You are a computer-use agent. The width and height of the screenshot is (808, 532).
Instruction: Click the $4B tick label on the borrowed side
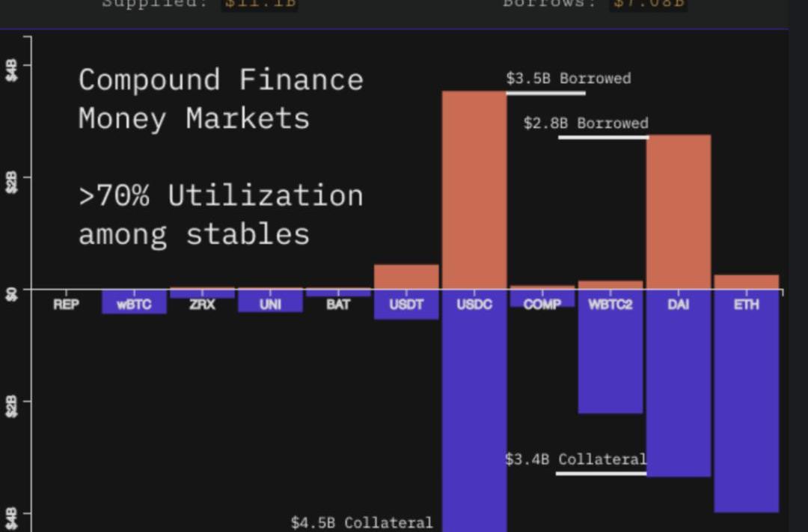click(12, 70)
